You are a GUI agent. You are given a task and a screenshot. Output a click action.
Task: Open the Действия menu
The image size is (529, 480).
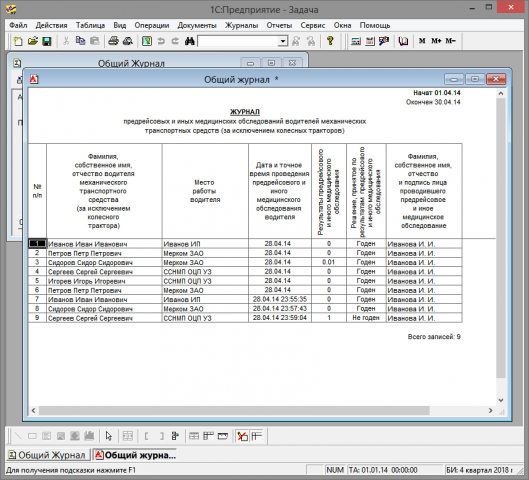click(x=51, y=25)
